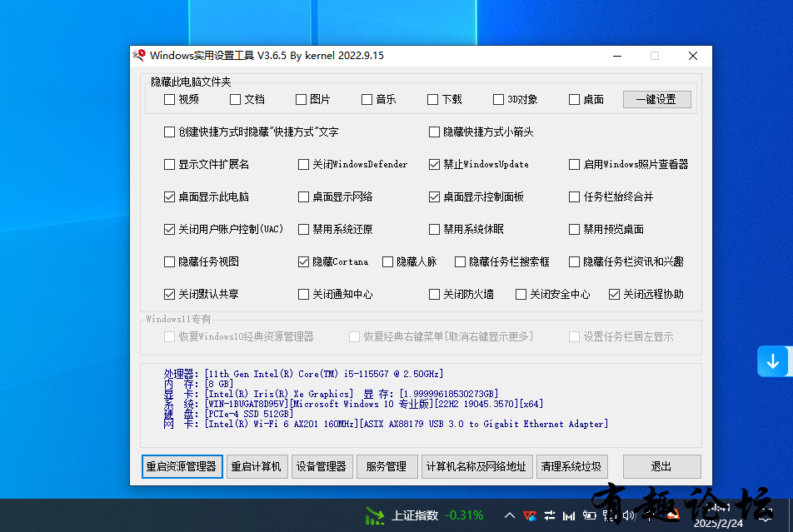Image resolution: width=793 pixels, height=532 pixels.
Task: Uncheck 隐藏Cortana checkbox
Action: coord(303,261)
